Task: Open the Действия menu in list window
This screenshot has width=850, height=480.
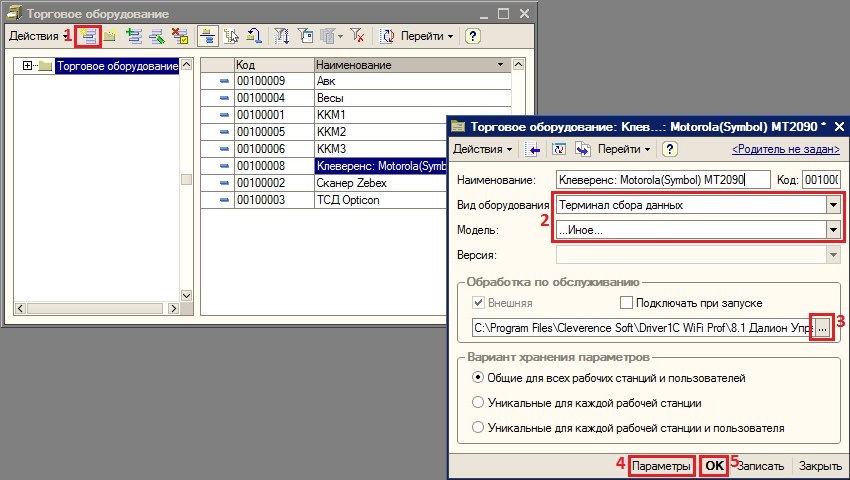Action: tap(39, 36)
